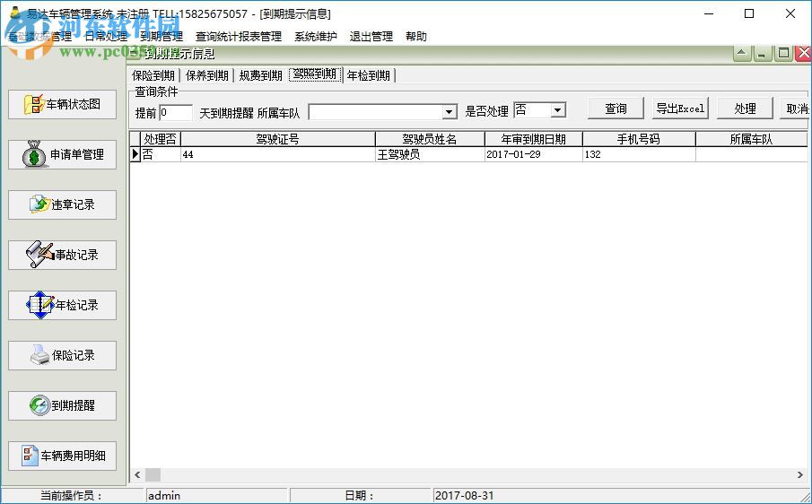Switch to the 规费到期 tab
This screenshot has height=504, width=812.
(260, 75)
